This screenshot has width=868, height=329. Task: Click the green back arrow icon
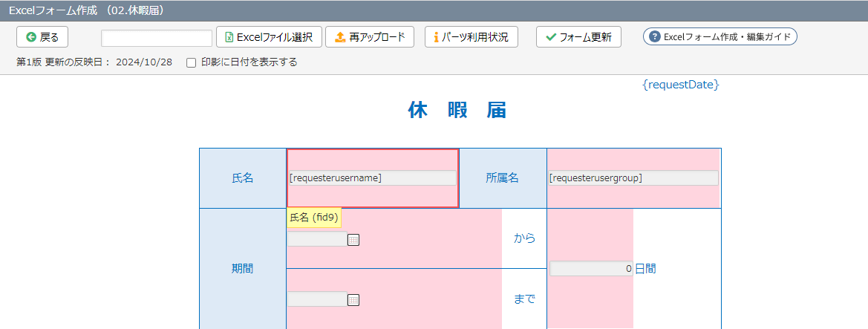31,37
